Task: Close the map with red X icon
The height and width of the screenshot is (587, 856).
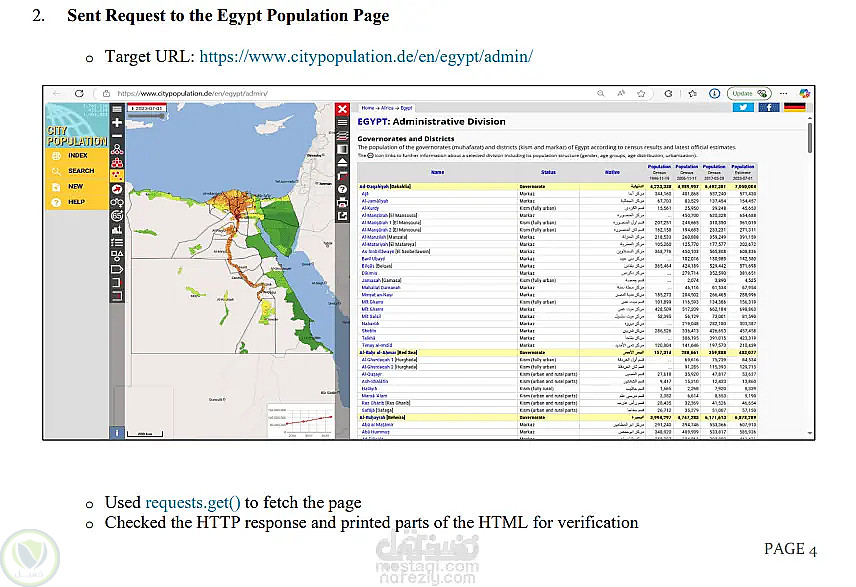Action: [x=342, y=109]
